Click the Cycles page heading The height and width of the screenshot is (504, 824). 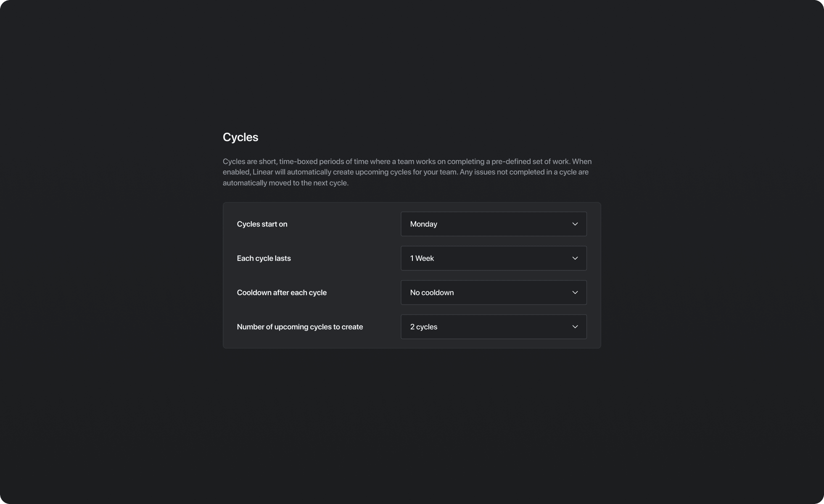[240, 137]
